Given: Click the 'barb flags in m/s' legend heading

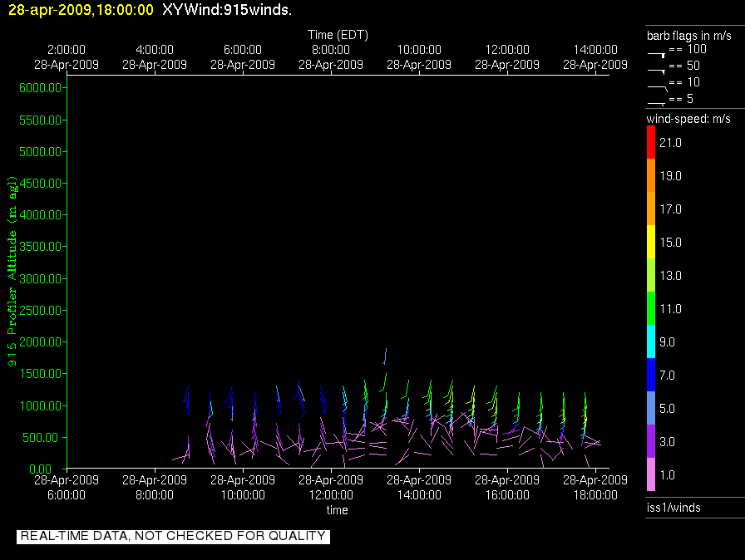Looking at the screenshot, I should 689,35.
